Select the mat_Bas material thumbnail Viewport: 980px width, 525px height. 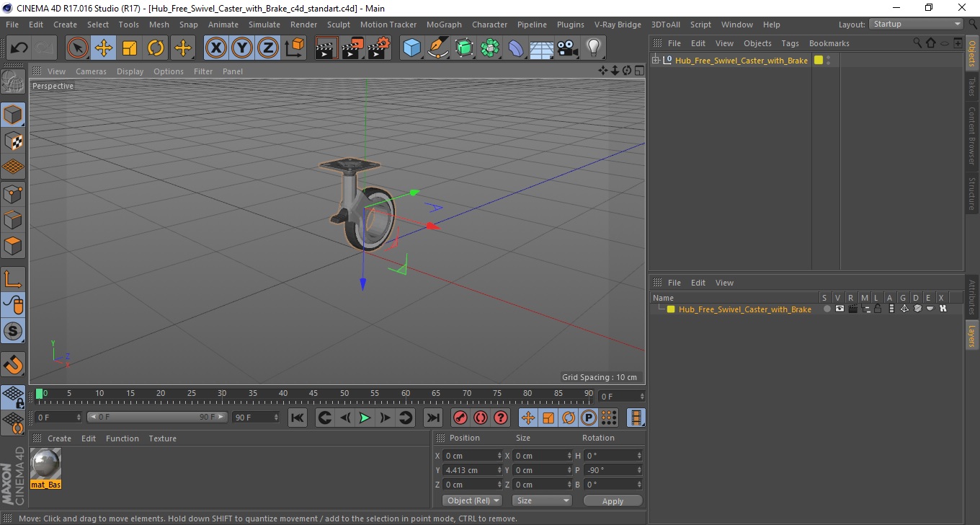coord(46,463)
